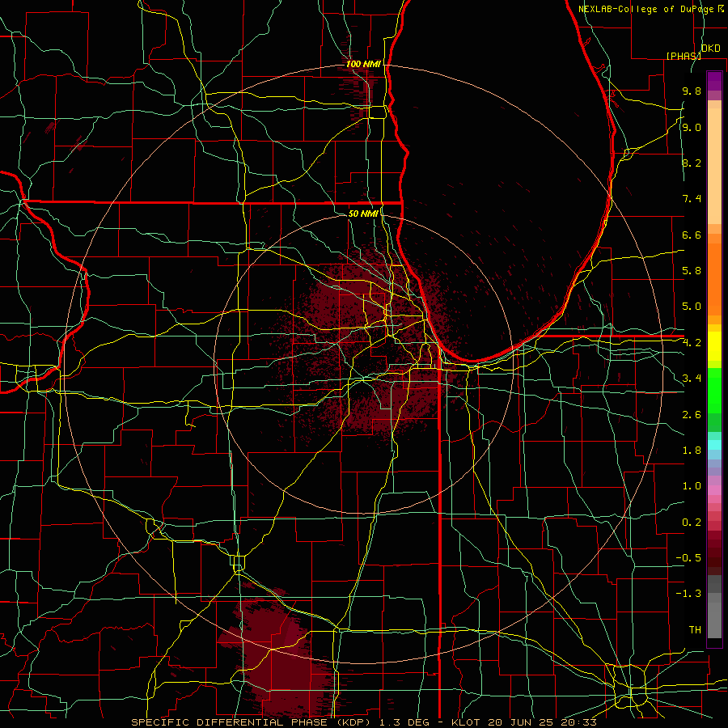
Task: Click the 2.6 value on the scale
Action: (692, 414)
